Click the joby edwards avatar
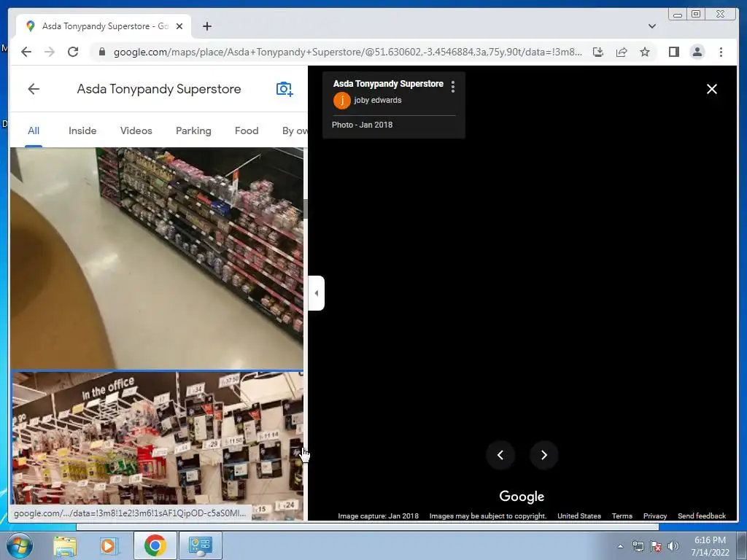This screenshot has width=747, height=560. [341, 101]
